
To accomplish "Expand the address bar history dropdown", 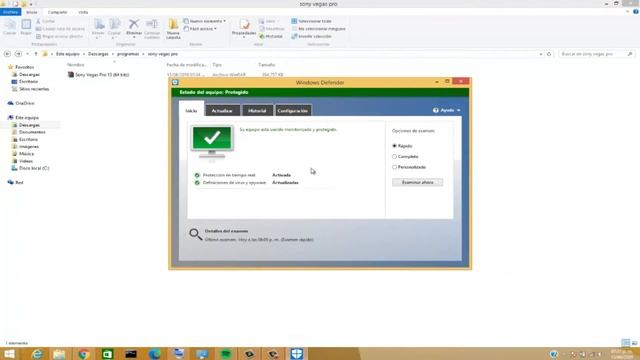I will 541,54.
